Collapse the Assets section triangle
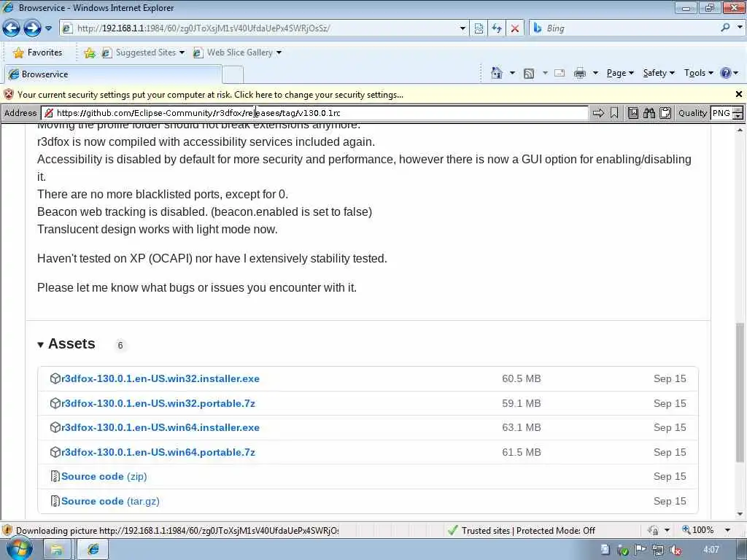747x560 pixels. point(41,345)
